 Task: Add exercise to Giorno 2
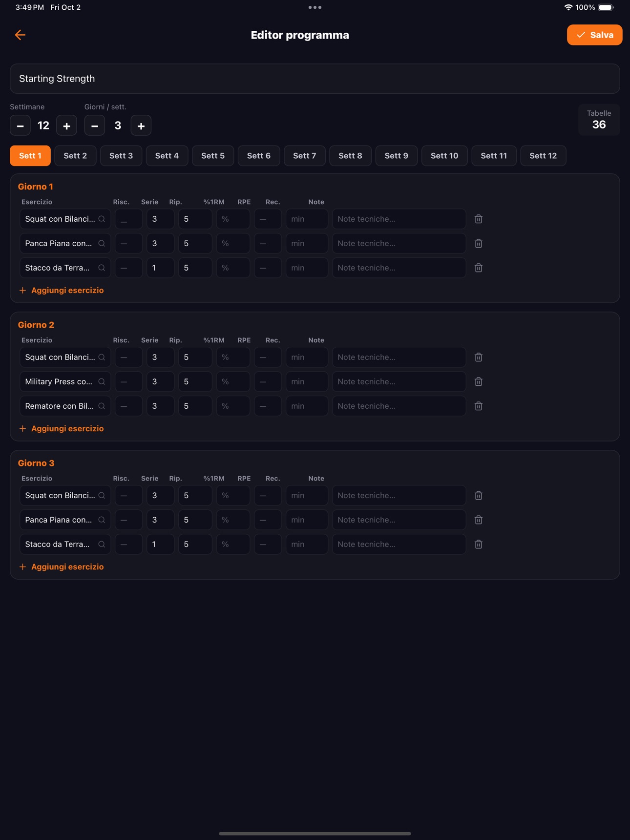pyautogui.click(x=62, y=428)
